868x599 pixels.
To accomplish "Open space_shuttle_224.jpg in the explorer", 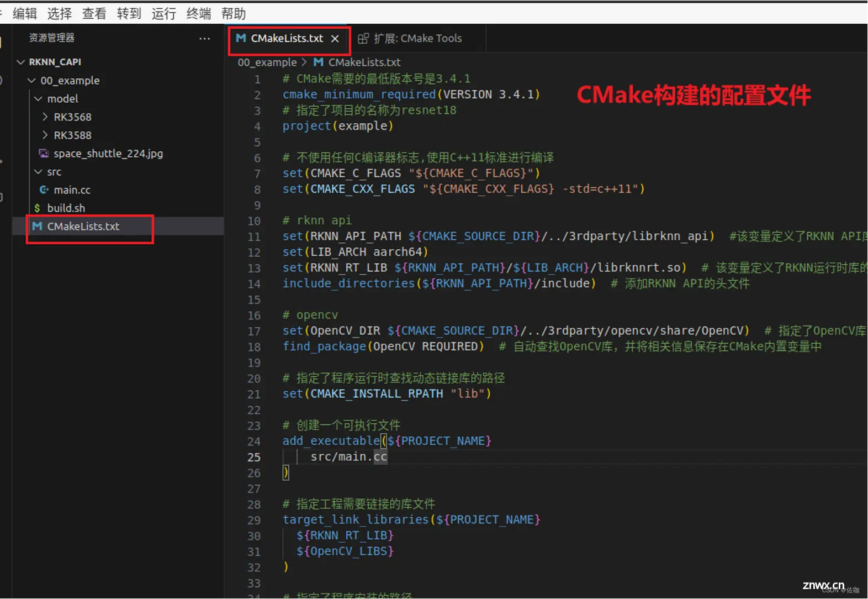I will click(x=108, y=153).
